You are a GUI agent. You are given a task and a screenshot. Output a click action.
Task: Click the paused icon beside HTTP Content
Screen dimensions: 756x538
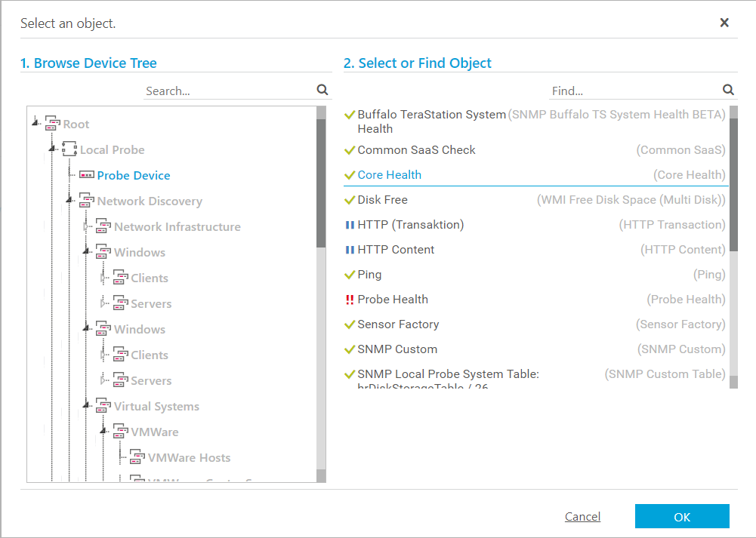coord(349,250)
